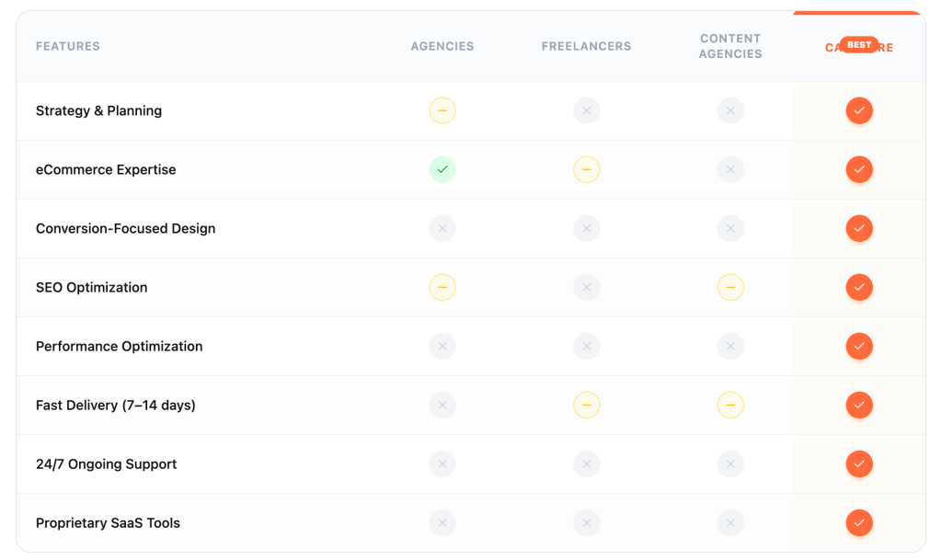Viewport: 942px width, 560px height.
Task: Click the Best badge on highlighted column
Action: (x=859, y=44)
